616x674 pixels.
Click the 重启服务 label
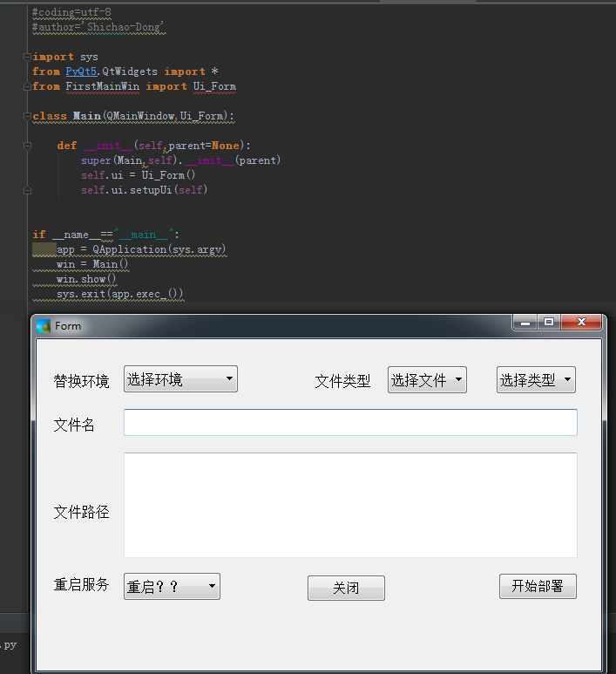(82, 584)
